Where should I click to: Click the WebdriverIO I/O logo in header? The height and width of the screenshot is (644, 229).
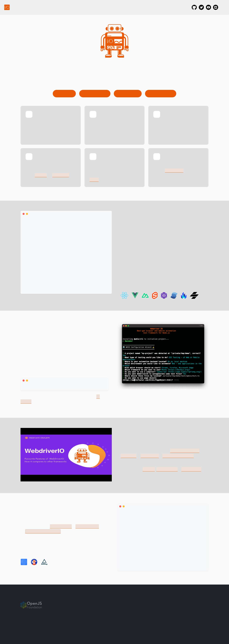pyautogui.click(x=7, y=7)
